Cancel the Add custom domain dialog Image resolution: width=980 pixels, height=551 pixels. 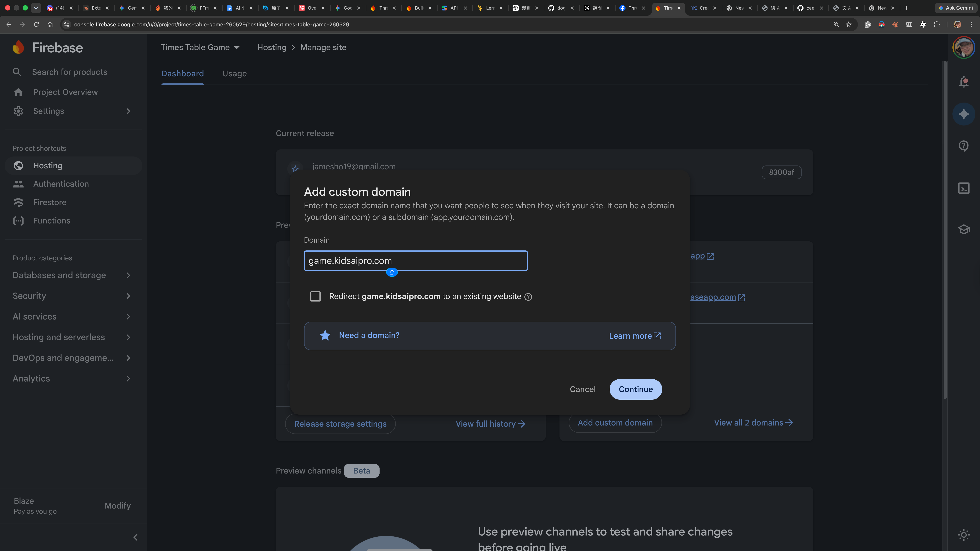[x=582, y=389]
